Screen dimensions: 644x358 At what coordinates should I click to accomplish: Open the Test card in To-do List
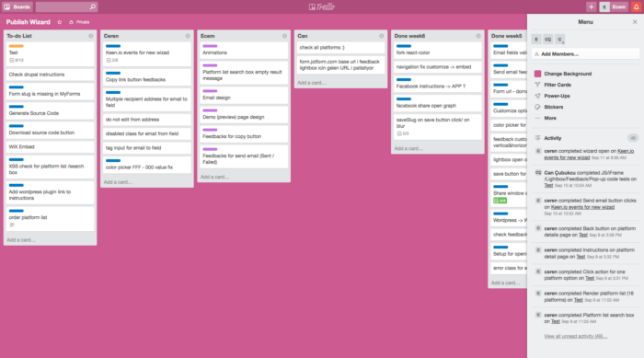(x=50, y=54)
